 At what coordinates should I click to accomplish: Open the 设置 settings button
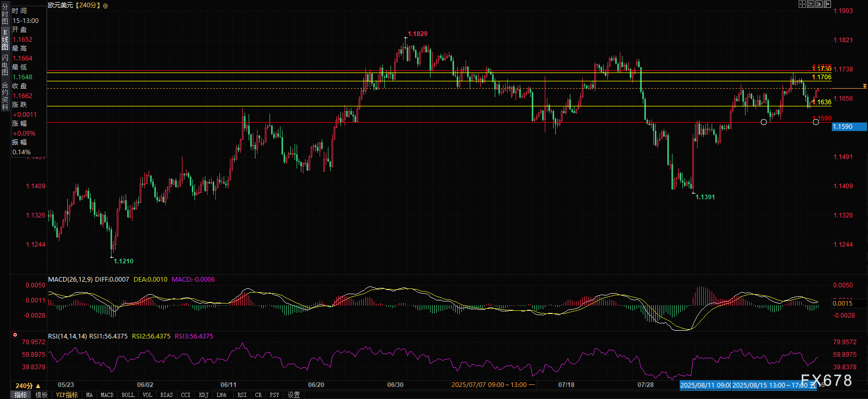(x=294, y=395)
